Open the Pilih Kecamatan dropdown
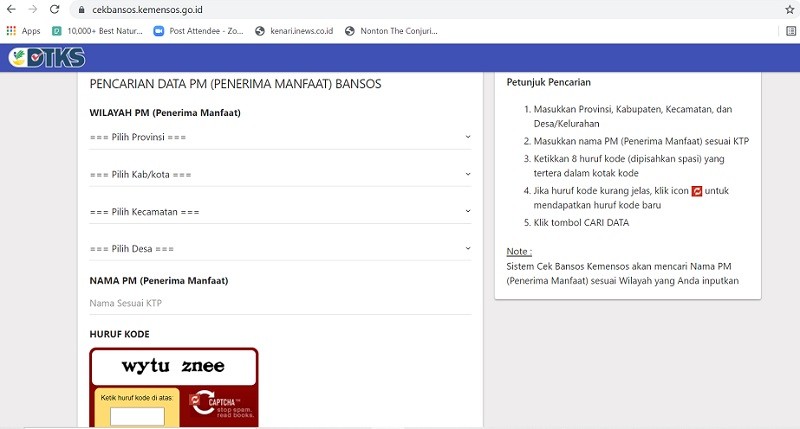This screenshot has width=800, height=429. (280, 212)
